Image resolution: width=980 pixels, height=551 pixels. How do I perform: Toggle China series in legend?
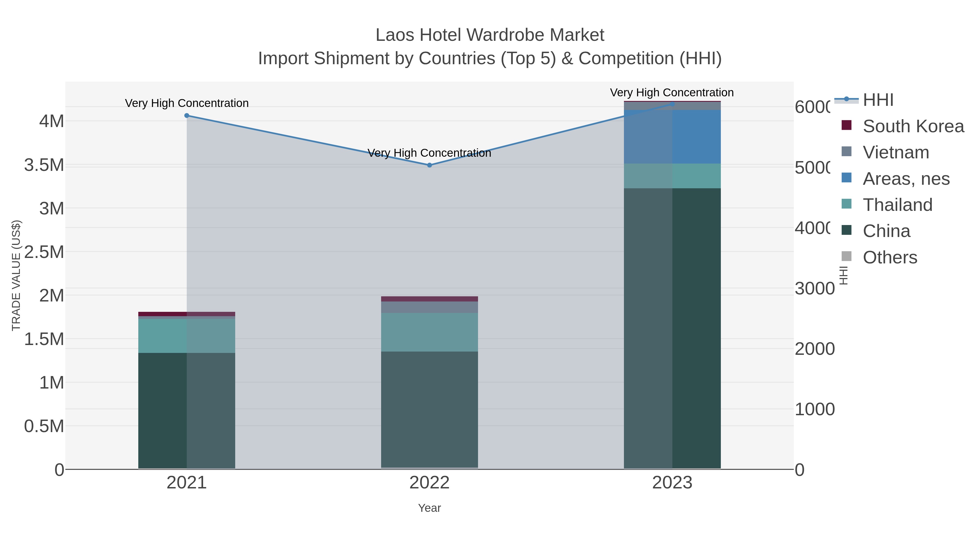pos(875,231)
